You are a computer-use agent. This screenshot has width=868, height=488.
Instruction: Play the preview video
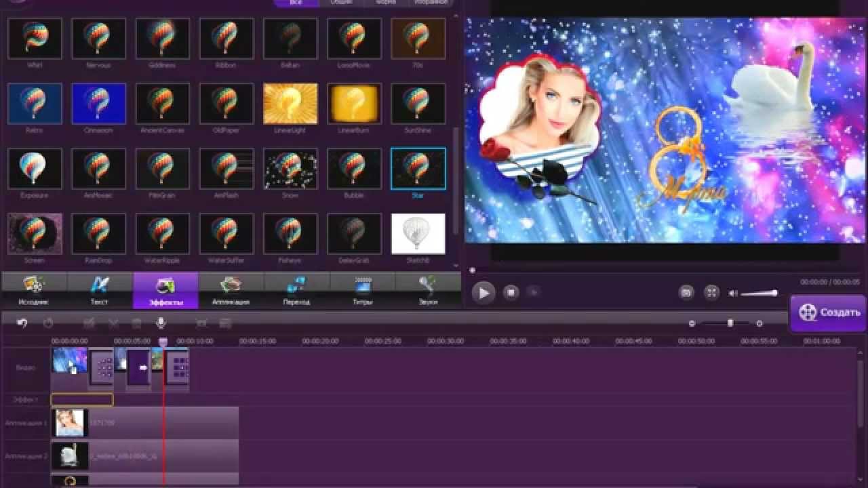(x=484, y=293)
